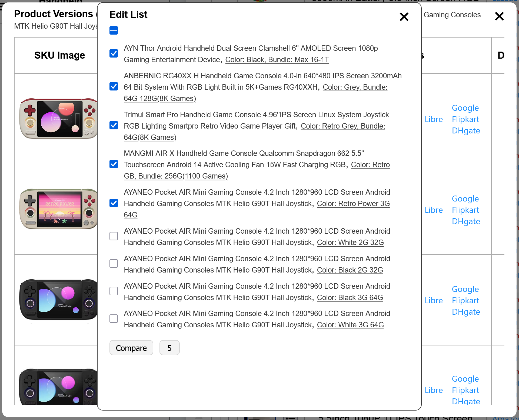Check the AYANEO Black 2G 32G item
Screen dimensions: 519x420
pyautogui.click(x=114, y=264)
